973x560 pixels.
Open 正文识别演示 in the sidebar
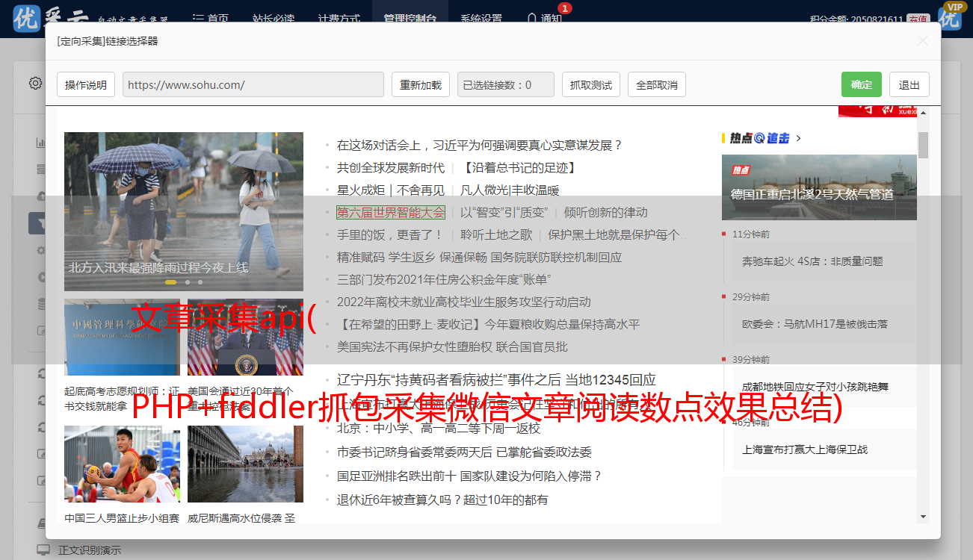click(90, 550)
